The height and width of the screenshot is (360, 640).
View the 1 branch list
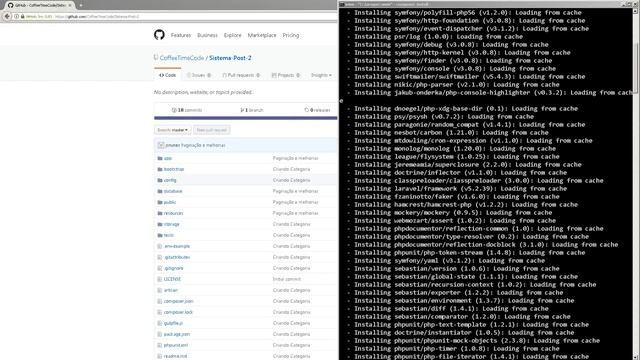(252, 110)
